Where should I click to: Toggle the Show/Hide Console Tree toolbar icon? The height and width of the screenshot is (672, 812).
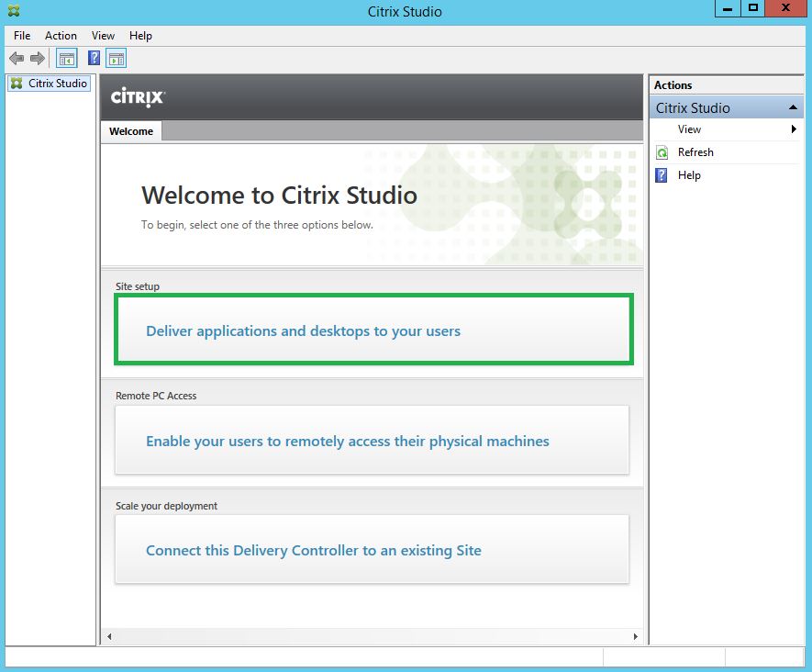[x=67, y=59]
